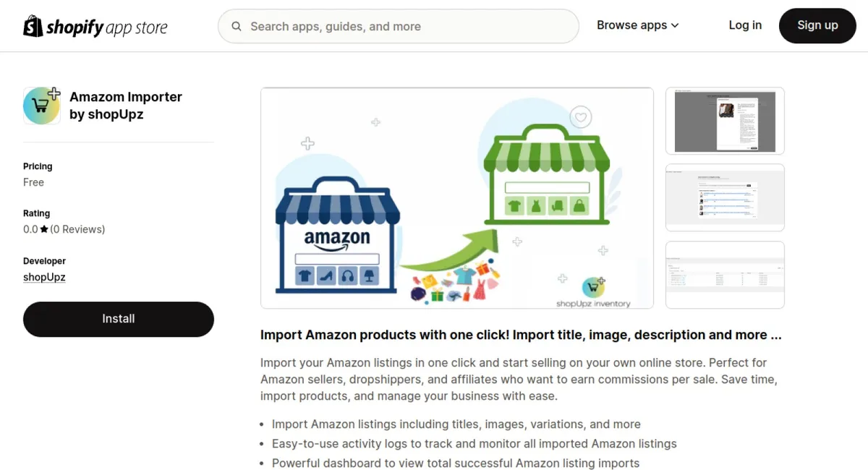Click the Sign up button
868x470 pixels.
coord(817,25)
